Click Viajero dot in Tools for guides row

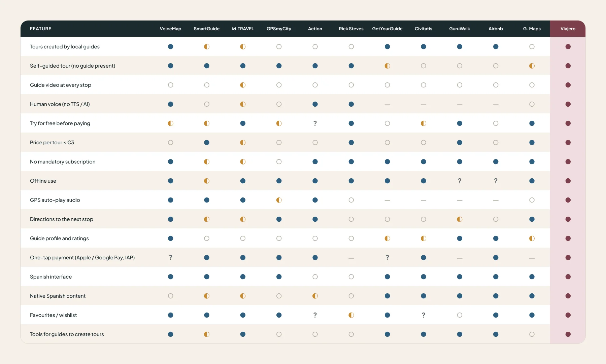coord(568,334)
